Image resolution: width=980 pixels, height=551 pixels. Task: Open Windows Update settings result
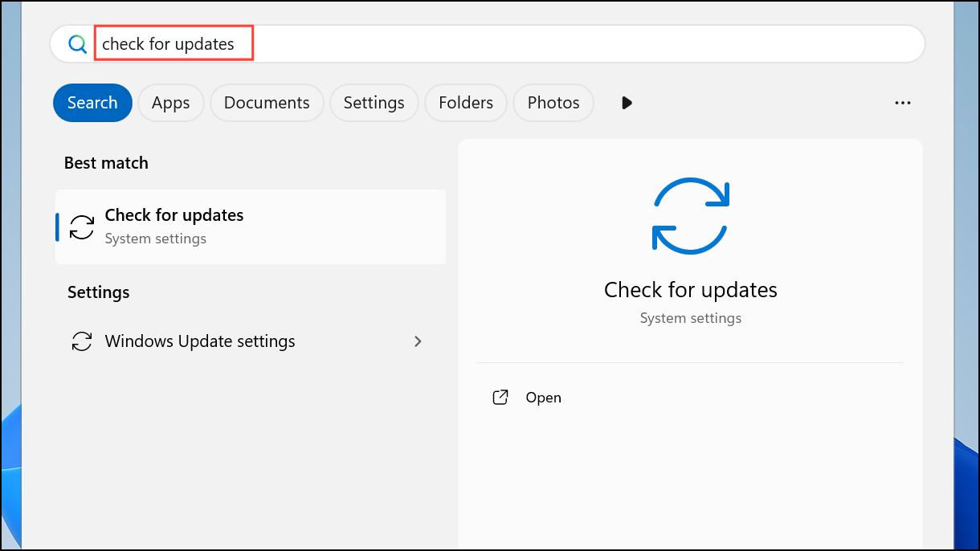251,341
